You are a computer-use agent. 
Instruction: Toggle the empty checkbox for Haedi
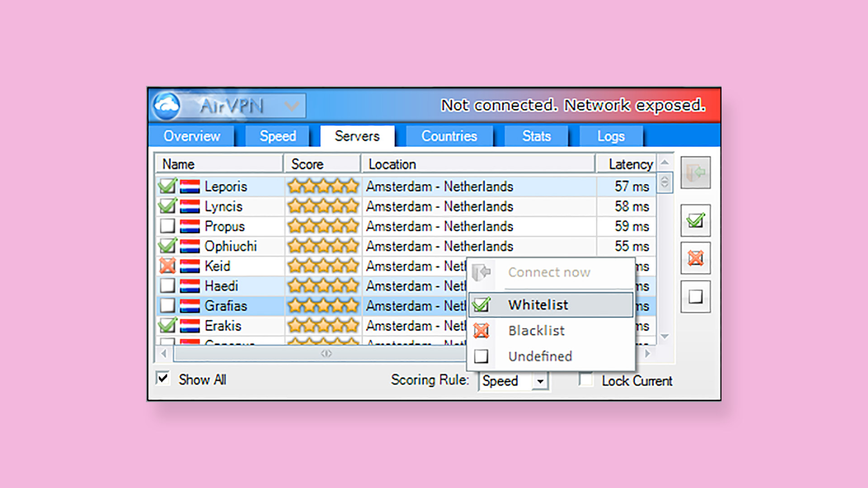point(167,285)
